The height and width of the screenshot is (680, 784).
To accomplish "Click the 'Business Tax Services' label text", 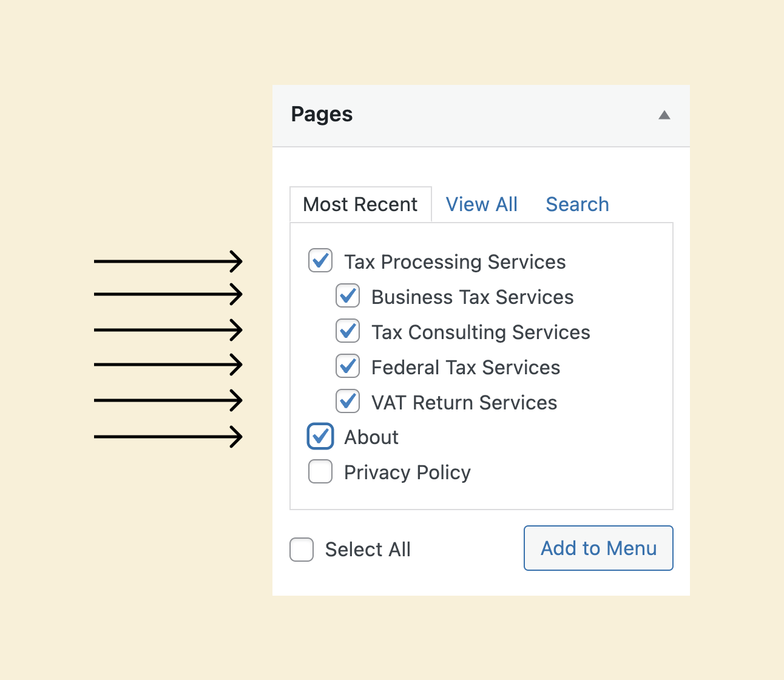I will (473, 297).
